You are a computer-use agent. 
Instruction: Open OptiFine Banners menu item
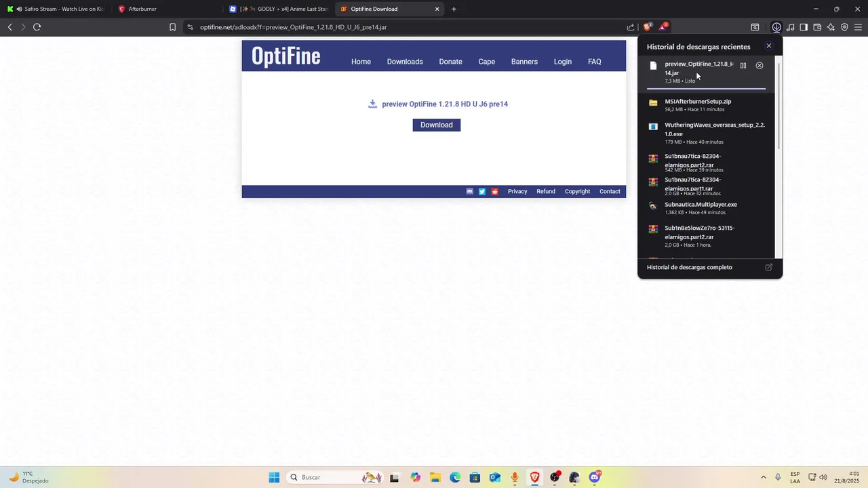pyautogui.click(x=524, y=62)
